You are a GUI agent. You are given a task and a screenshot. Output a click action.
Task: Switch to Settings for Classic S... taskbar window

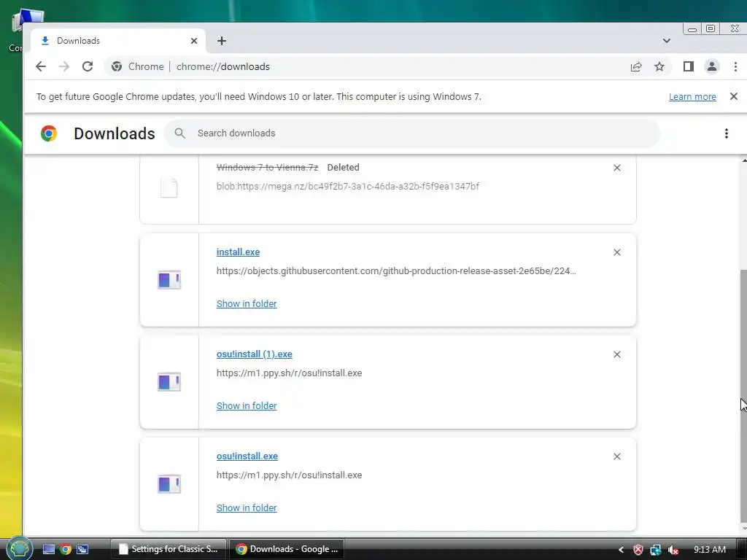tap(169, 549)
